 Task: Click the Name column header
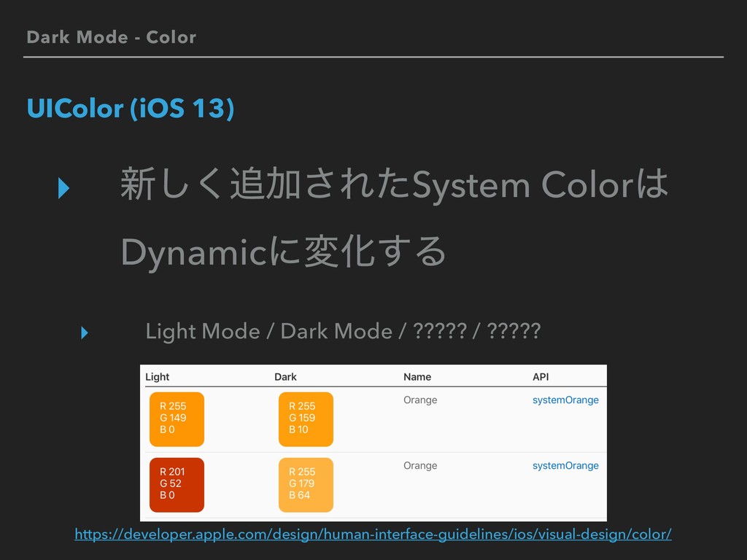tap(417, 377)
